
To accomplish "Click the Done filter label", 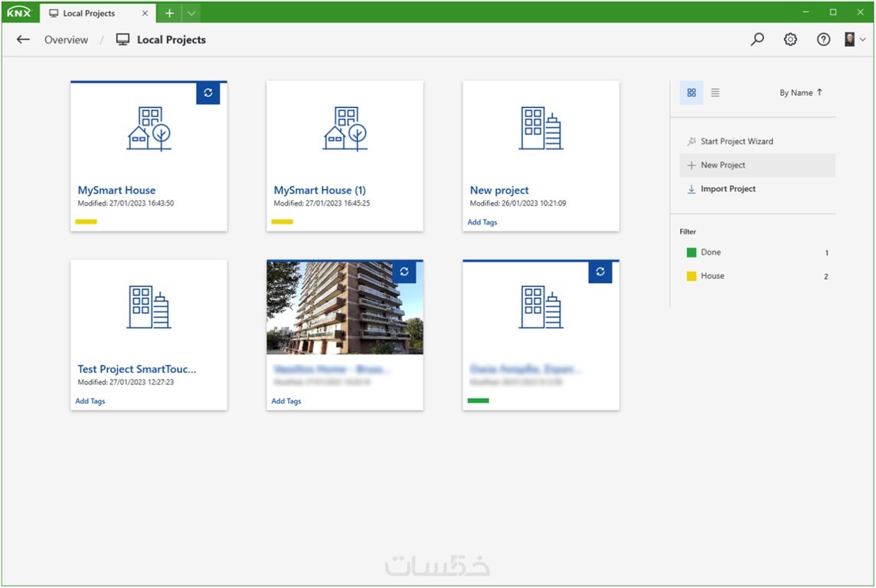I will click(711, 253).
